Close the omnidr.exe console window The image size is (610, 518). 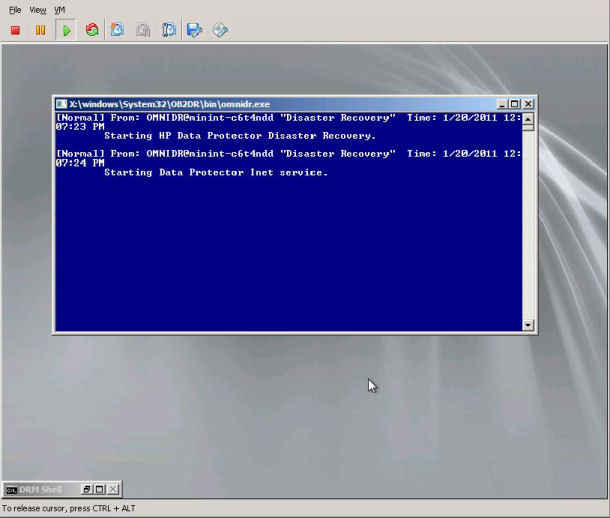528,104
